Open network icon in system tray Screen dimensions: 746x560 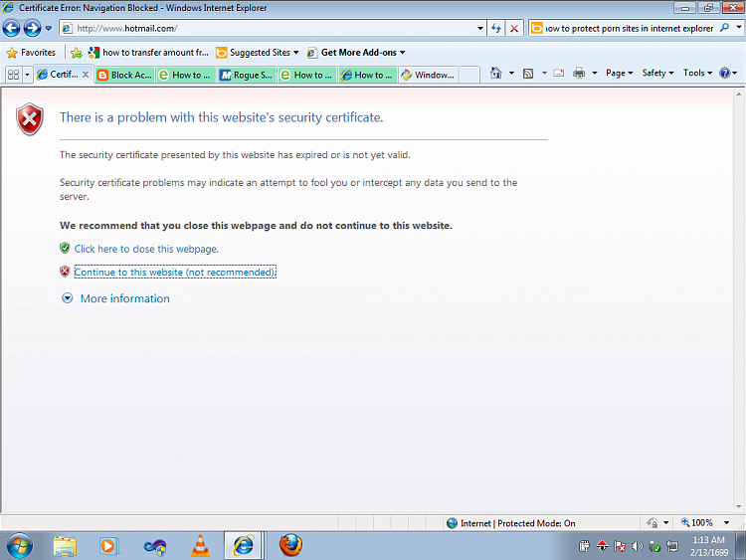tap(672, 546)
